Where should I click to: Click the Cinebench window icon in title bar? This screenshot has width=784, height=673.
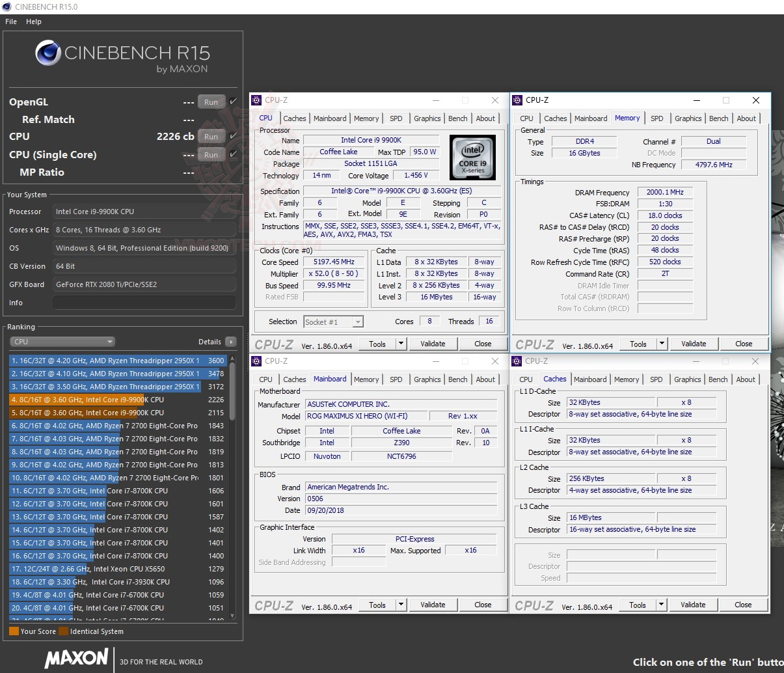[7, 7]
